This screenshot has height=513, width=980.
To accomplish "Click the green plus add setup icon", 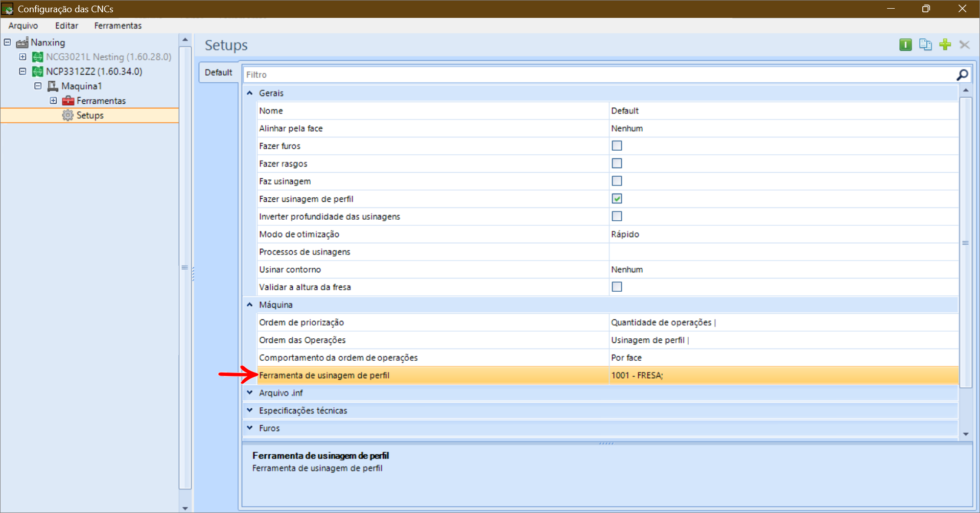I will (945, 45).
